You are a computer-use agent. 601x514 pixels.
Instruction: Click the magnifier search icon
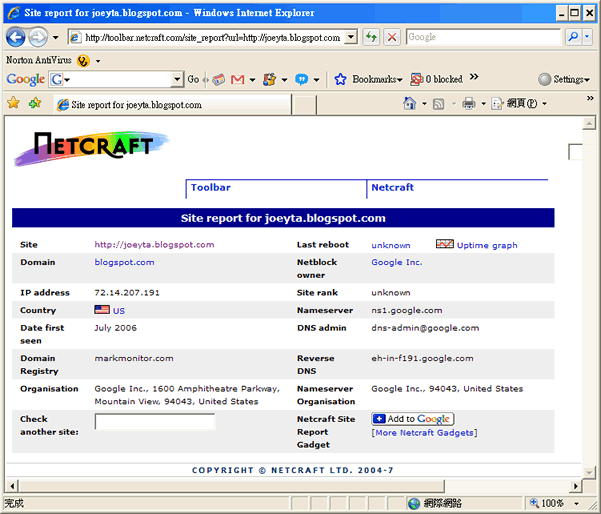click(x=573, y=37)
